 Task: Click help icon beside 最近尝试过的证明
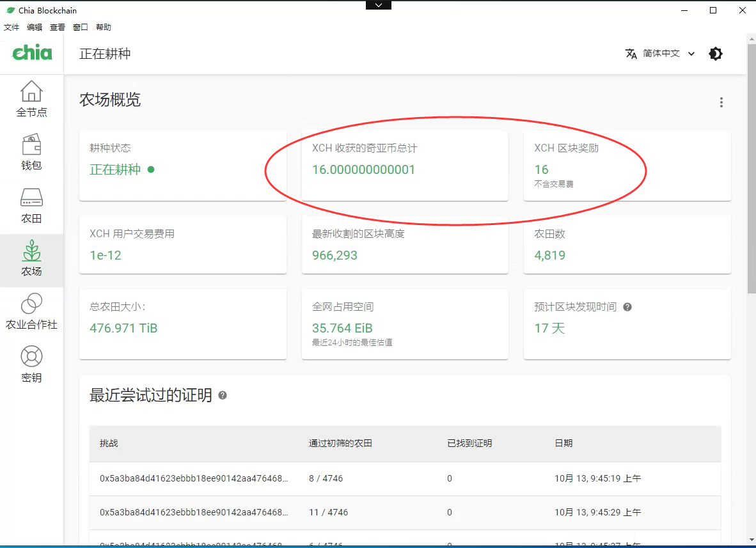click(223, 395)
